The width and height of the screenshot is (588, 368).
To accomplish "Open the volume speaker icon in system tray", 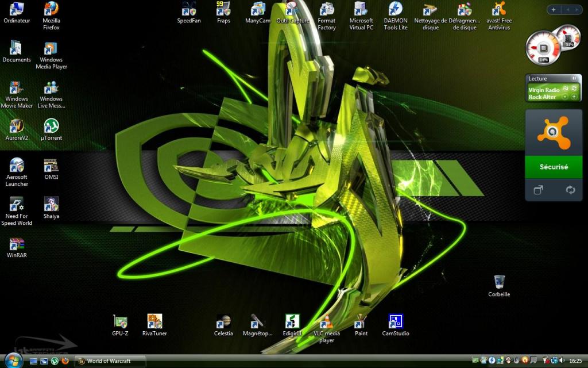I will [562, 361].
